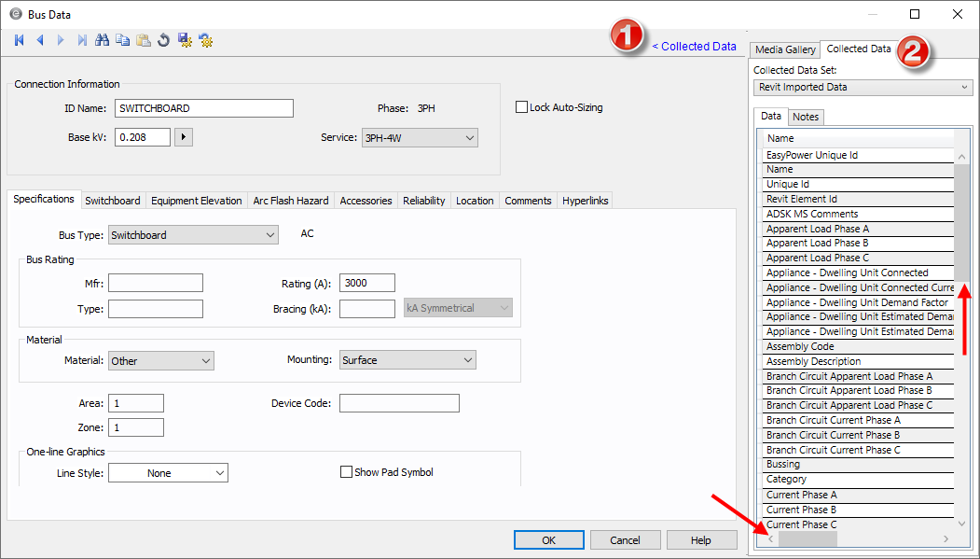Click the restore defaults gear icon
980x559 pixels.
(205, 40)
